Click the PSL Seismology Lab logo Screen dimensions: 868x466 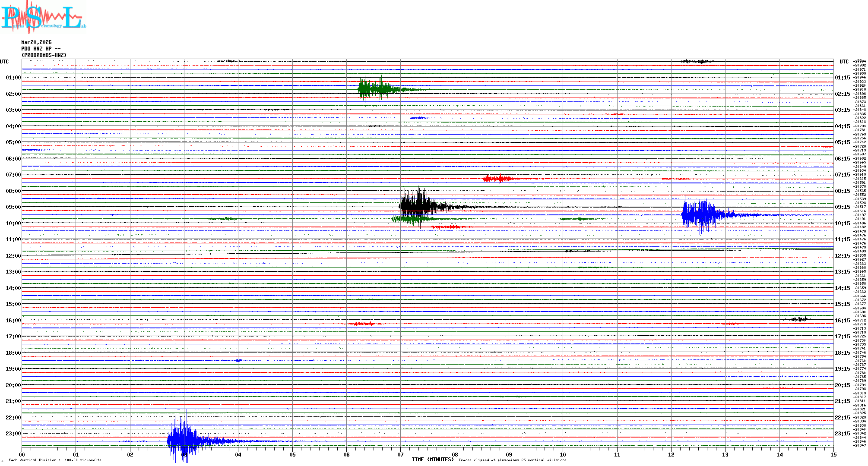[43, 17]
